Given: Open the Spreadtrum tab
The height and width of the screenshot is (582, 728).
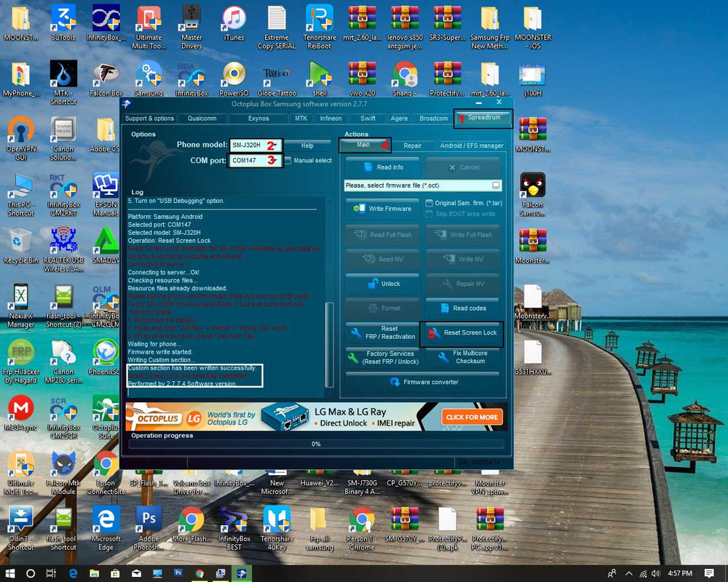Looking at the screenshot, I should [484, 118].
